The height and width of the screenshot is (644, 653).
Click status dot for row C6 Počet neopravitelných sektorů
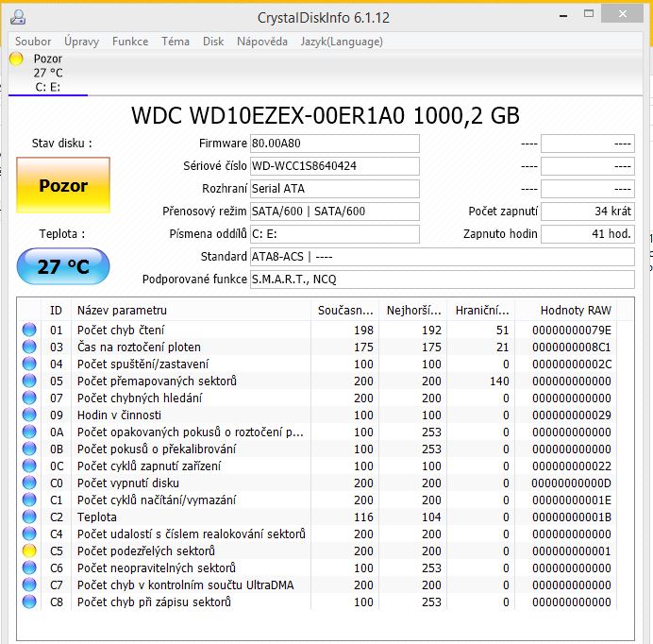tap(29, 568)
